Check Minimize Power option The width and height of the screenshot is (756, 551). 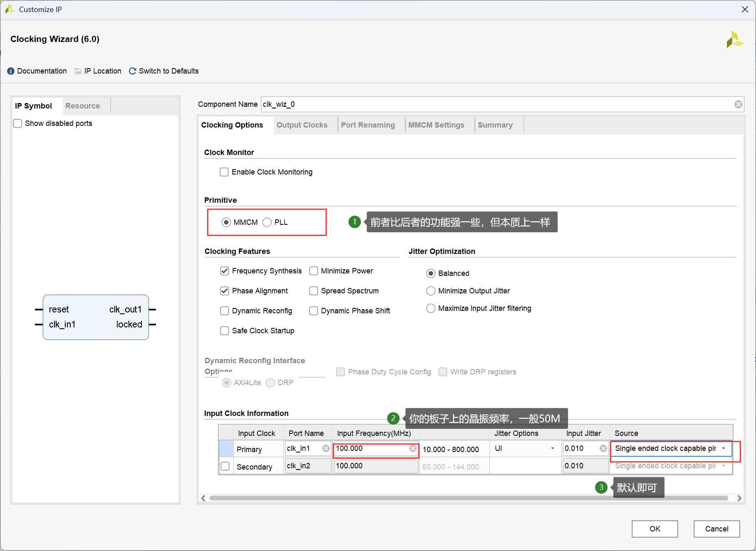tap(314, 271)
